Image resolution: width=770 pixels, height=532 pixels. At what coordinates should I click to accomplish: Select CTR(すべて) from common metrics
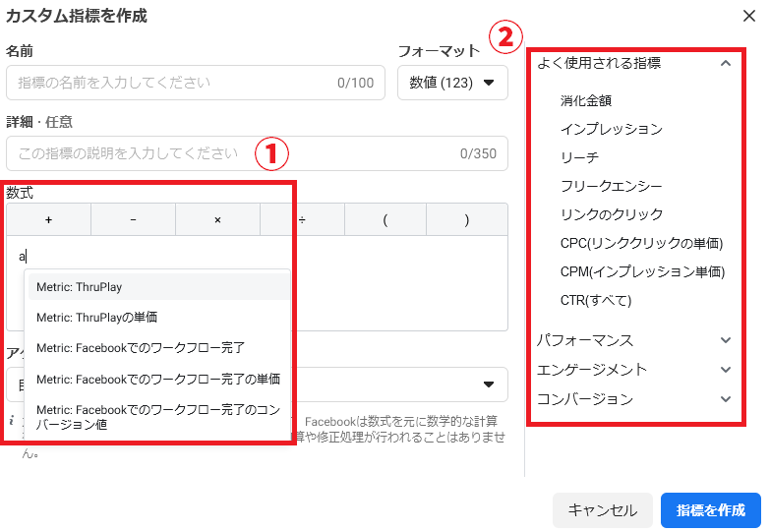(596, 300)
